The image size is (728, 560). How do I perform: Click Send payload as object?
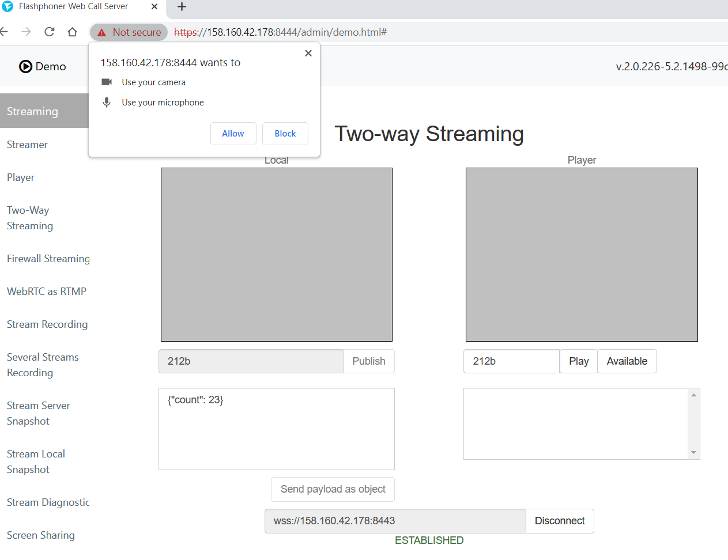333,489
